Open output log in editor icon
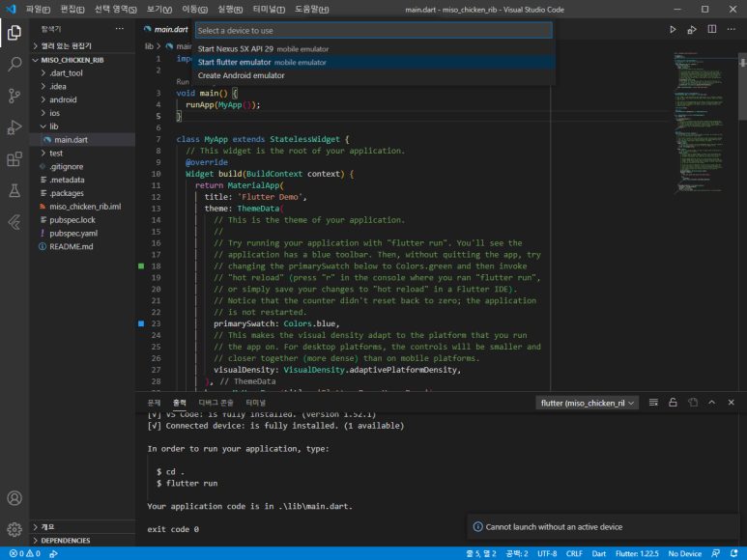Screen dimensions: 747x560 (x=693, y=403)
